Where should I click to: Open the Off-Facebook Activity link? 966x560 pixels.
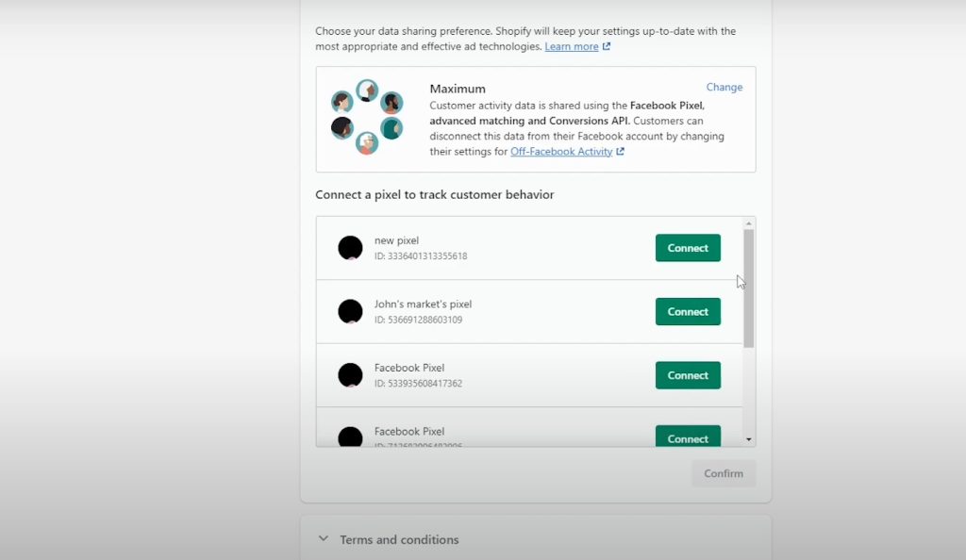[561, 152]
